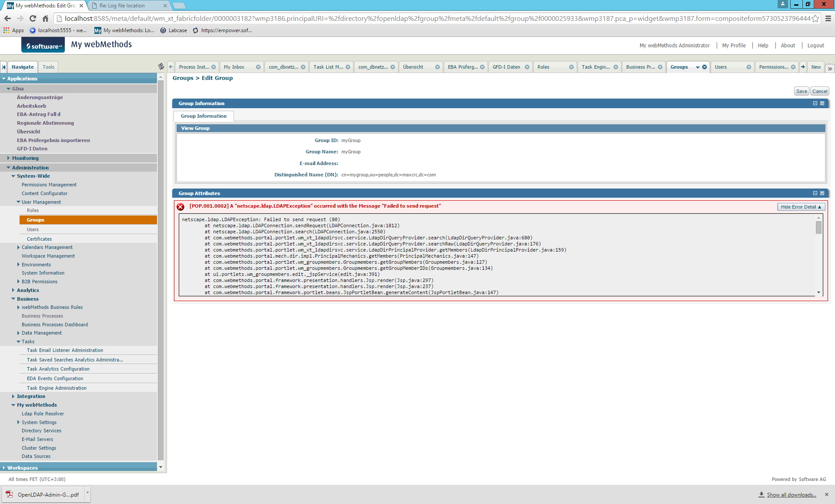Close the active Groups tab
Viewport: 835px width, 504px height.
pos(705,67)
